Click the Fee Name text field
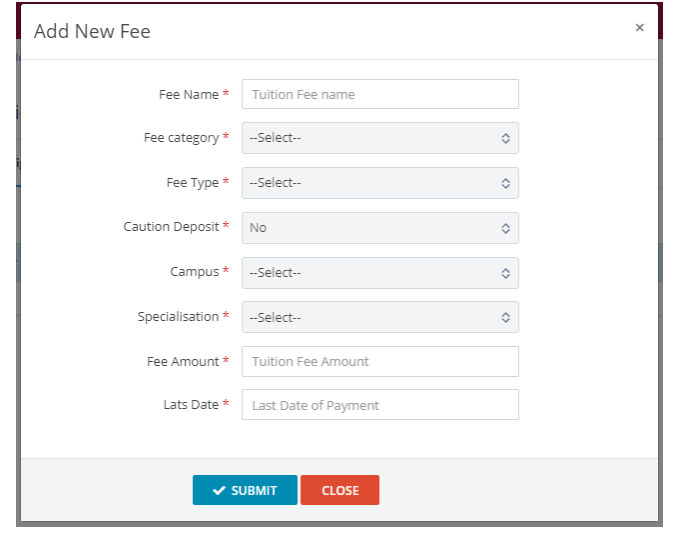 380,94
